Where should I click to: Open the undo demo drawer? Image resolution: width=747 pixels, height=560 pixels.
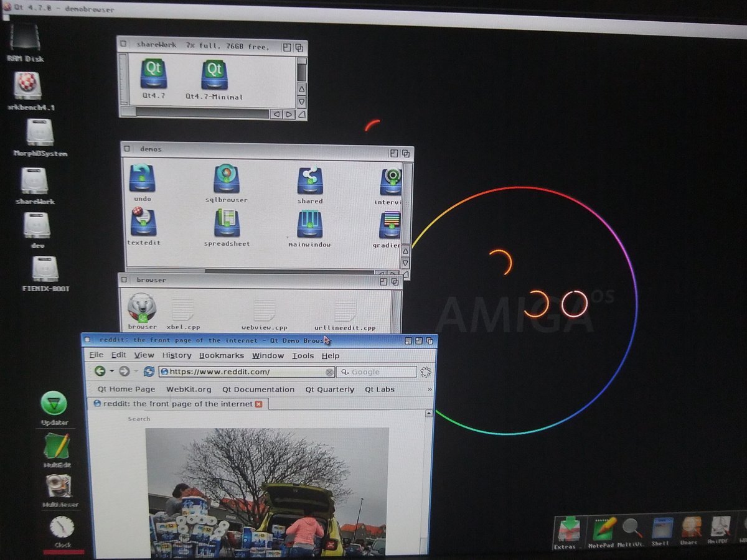coord(143,178)
